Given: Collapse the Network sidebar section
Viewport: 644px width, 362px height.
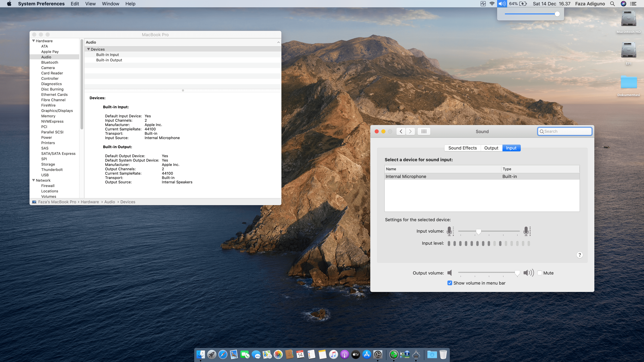Looking at the screenshot, I should pos(34,180).
